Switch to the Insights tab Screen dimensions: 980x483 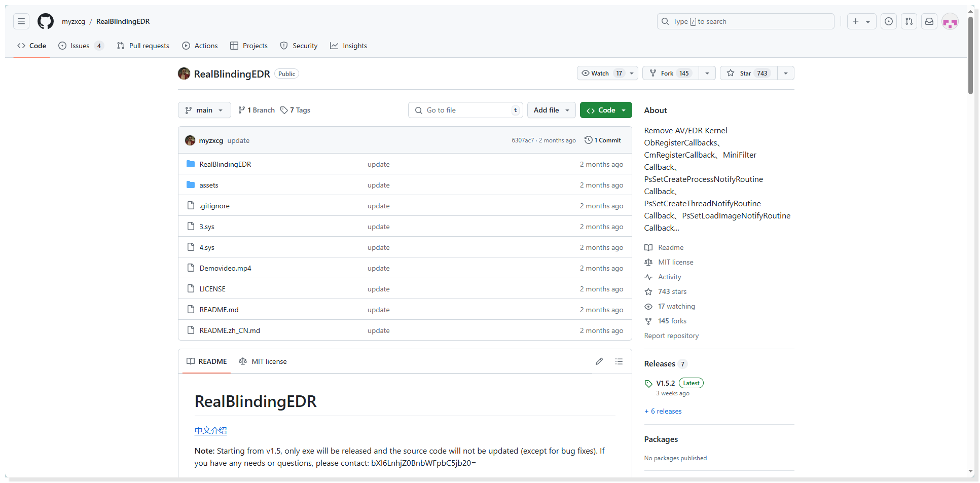349,46
